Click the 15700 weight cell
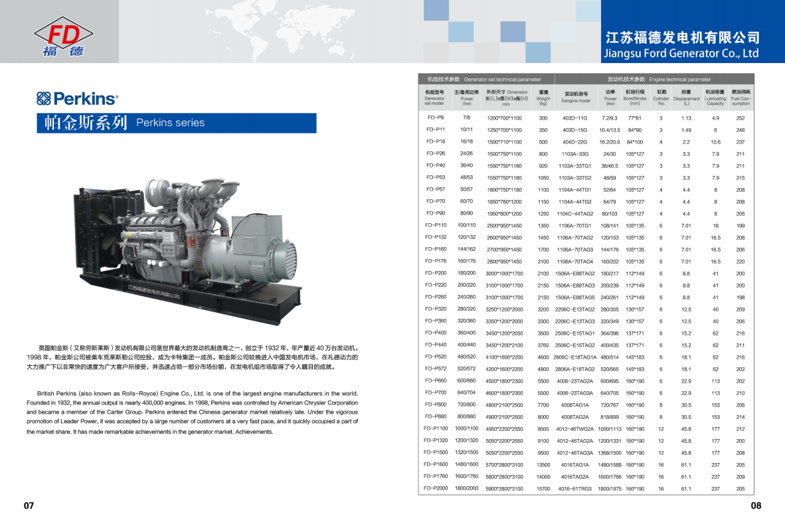785x532 pixels. coord(543,489)
